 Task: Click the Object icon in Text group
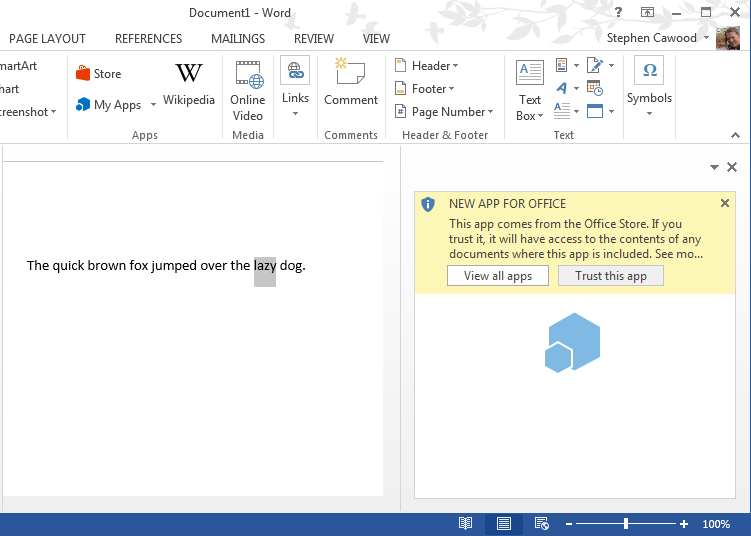(595, 111)
